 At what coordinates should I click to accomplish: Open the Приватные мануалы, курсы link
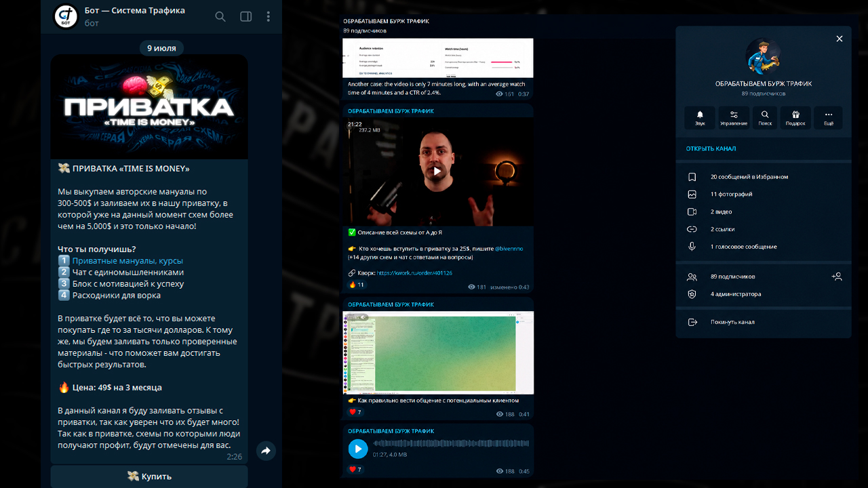point(127,261)
